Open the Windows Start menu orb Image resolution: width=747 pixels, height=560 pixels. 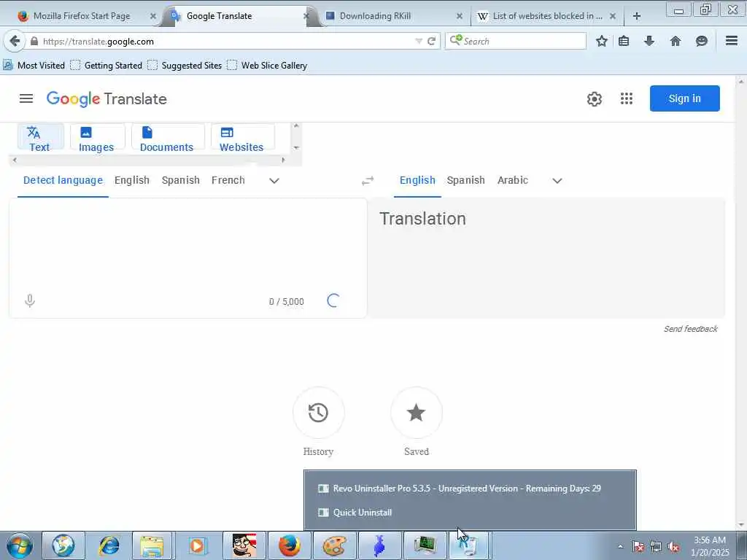[x=19, y=545]
